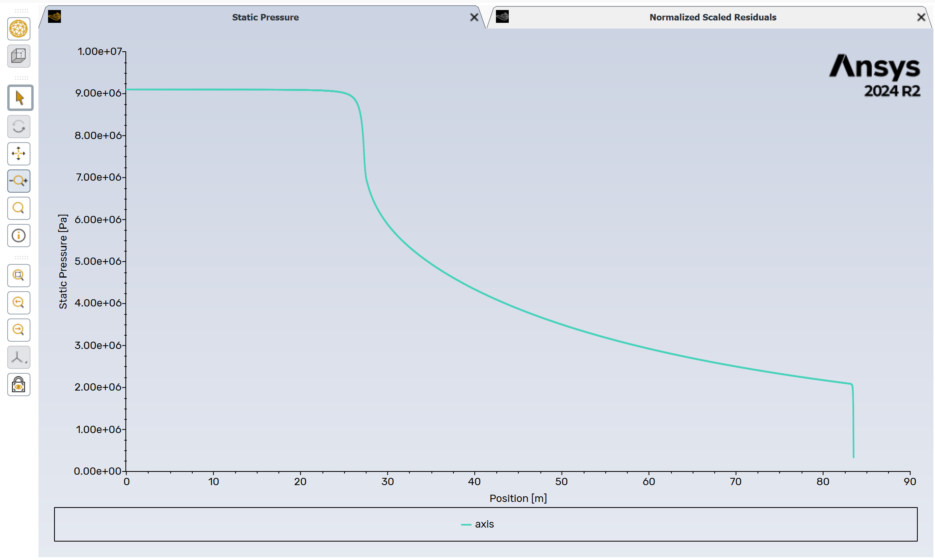935x560 pixels.
Task: Click the 9.00e+06 y-axis value
Action: click(x=98, y=93)
